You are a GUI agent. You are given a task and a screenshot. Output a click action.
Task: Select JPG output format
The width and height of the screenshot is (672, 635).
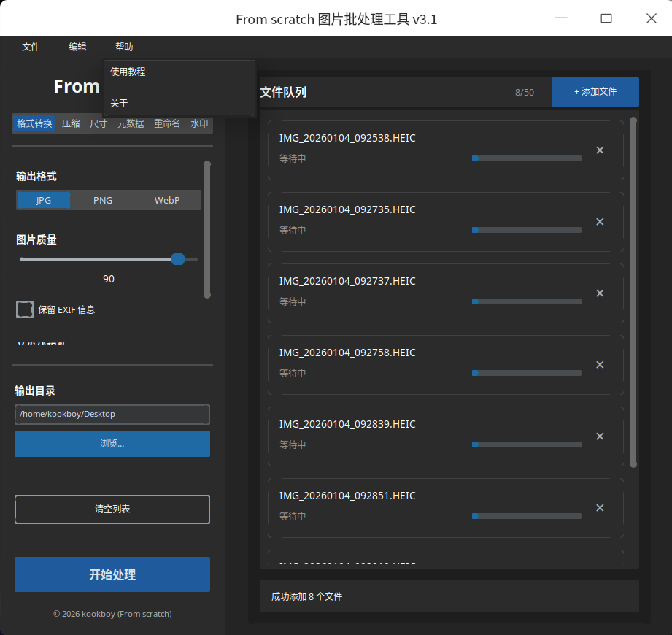point(44,200)
